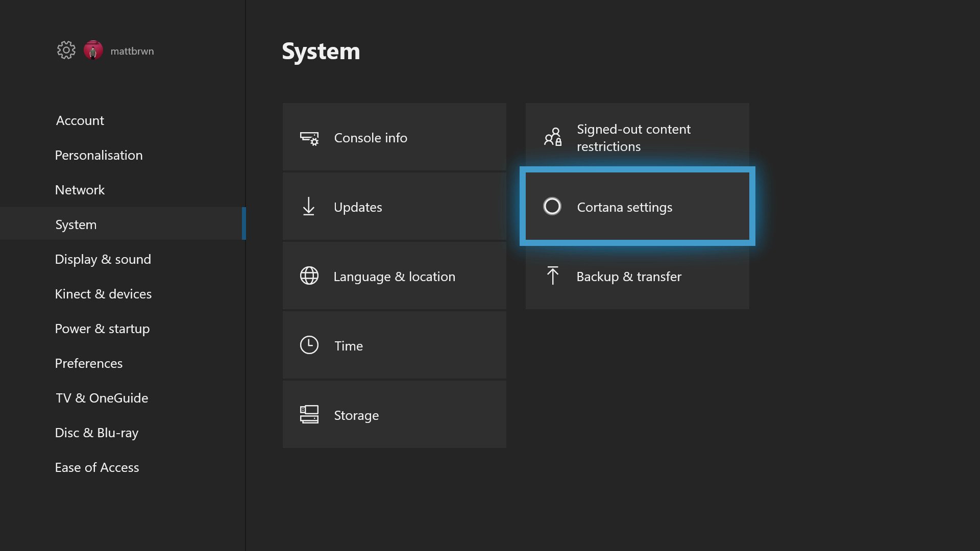This screenshot has width=980, height=551.
Task: Select Disc & Blu-ray category
Action: [x=96, y=433]
